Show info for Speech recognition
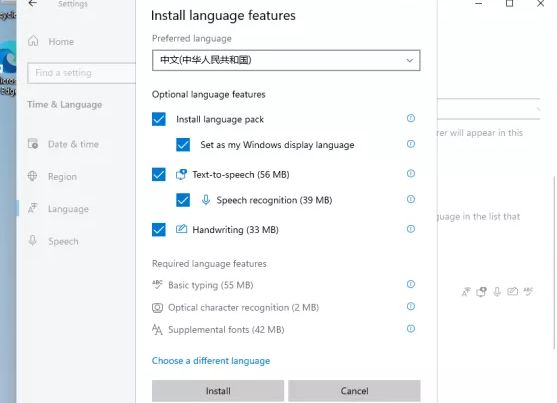557x403 pixels. point(411,199)
